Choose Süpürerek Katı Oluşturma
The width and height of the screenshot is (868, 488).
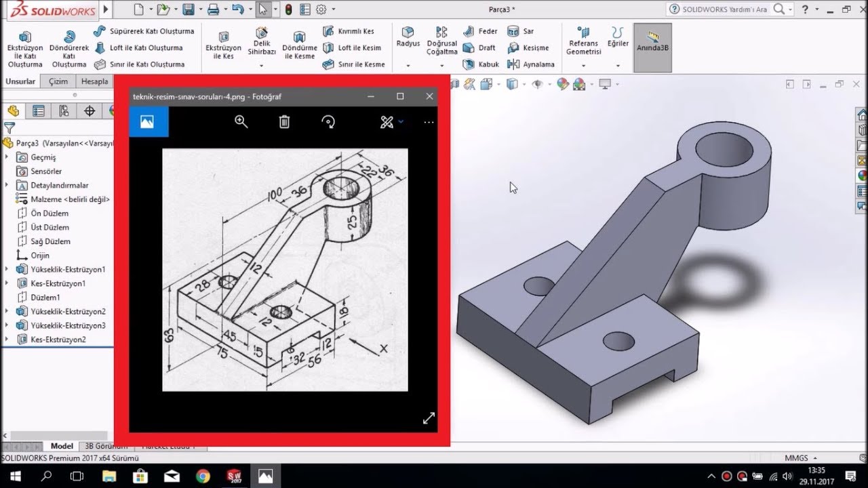point(144,31)
